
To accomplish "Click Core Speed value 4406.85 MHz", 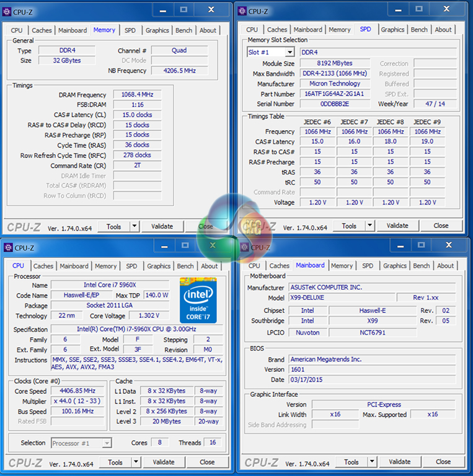I will (x=77, y=390).
